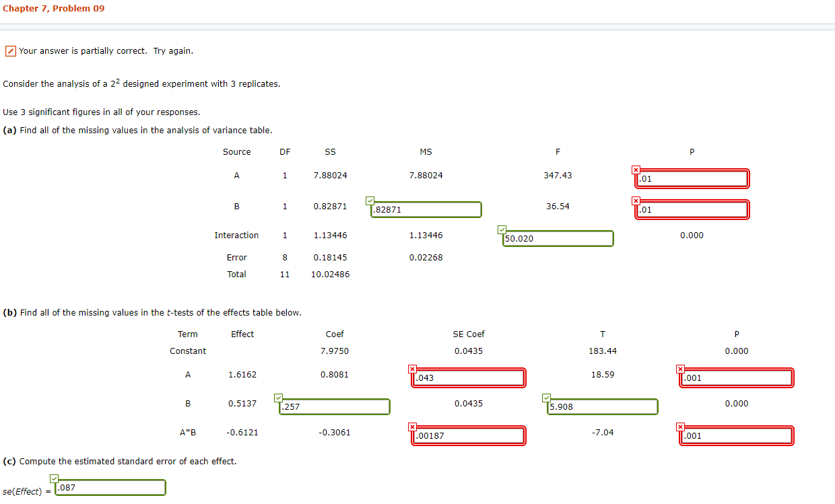Screen dimensions: 835x504
Task: Click the Coef value -0.3061
Action: pos(335,433)
